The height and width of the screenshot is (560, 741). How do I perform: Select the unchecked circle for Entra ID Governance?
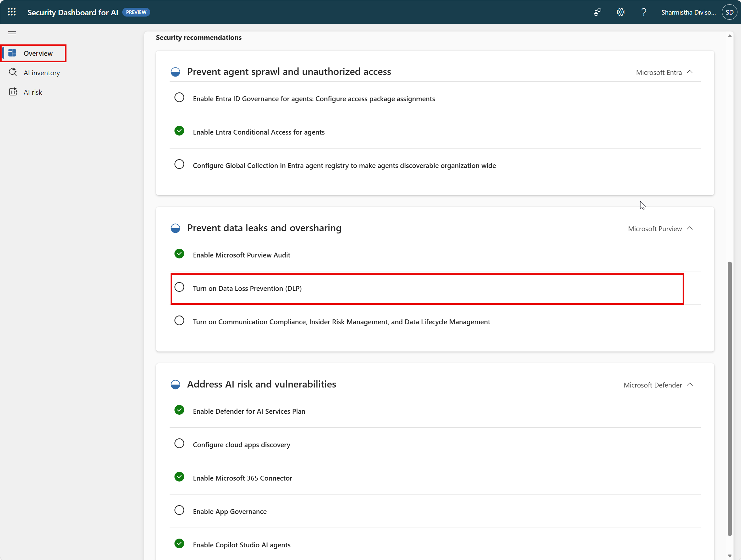(x=179, y=98)
